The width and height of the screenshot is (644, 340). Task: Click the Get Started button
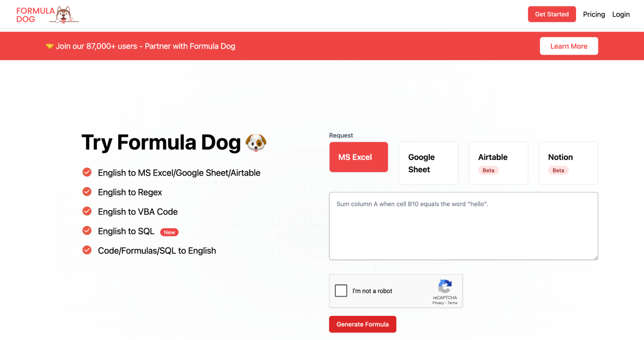(x=552, y=14)
